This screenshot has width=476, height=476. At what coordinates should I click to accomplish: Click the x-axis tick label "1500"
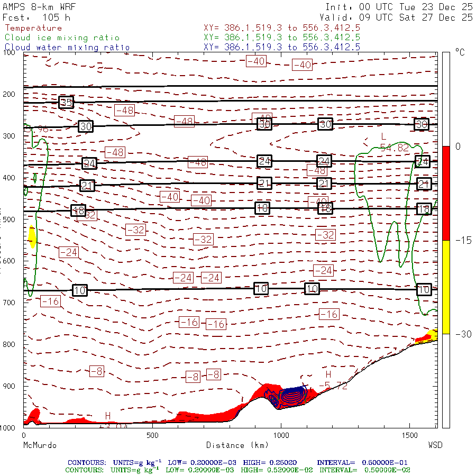410,435
